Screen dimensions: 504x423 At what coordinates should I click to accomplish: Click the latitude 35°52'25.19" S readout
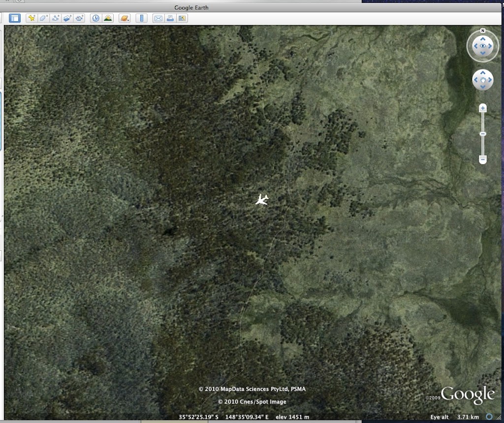tap(198, 417)
